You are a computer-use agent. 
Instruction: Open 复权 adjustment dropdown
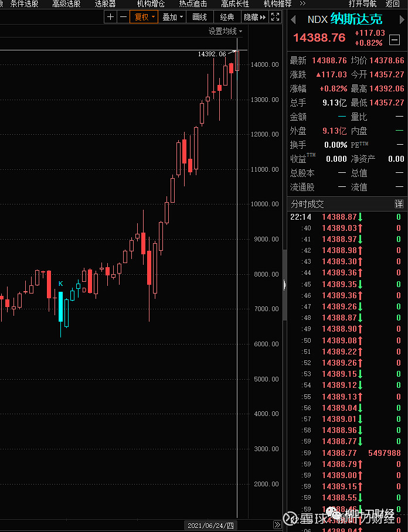pos(144,16)
